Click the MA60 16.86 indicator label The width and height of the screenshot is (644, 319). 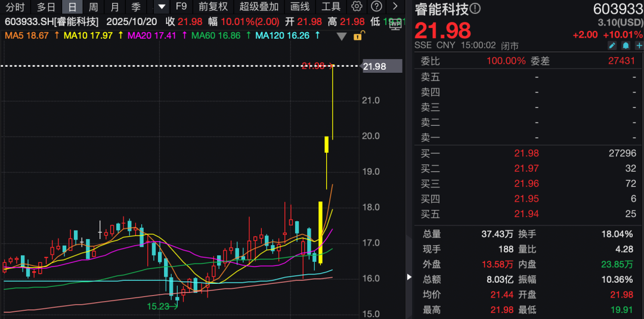(216, 36)
